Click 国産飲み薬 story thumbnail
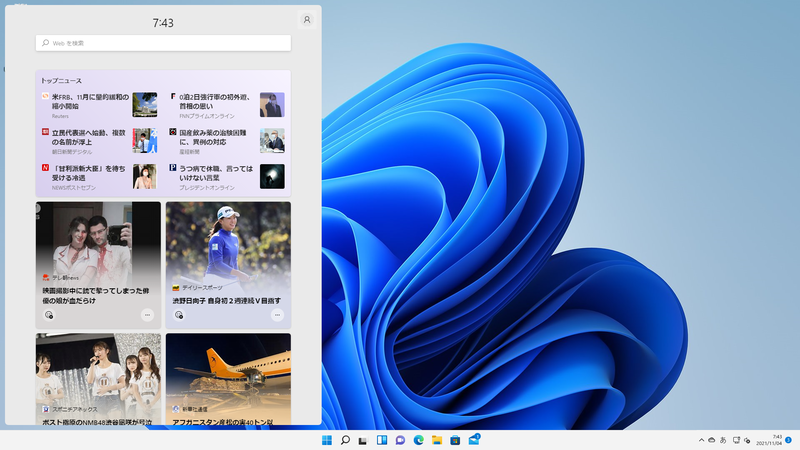The width and height of the screenshot is (800, 450). point(272,140)
